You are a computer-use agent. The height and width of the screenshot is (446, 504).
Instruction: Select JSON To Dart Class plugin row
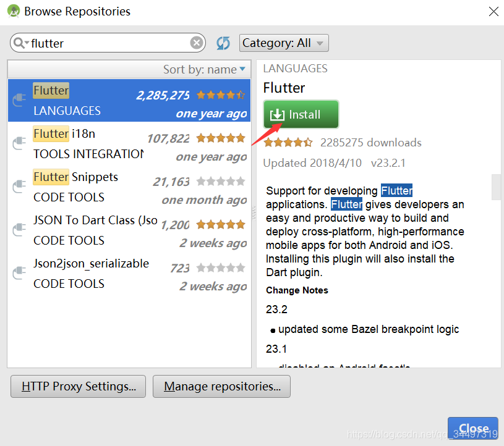(129, 230)
